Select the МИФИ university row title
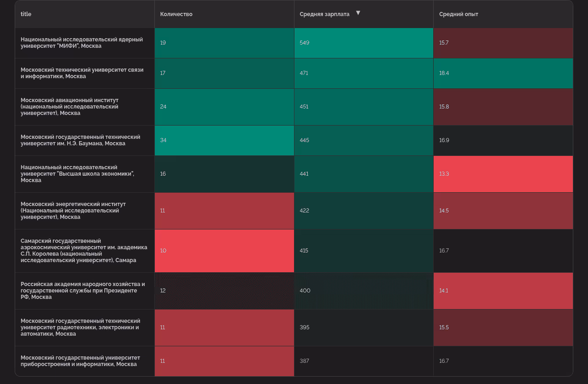The image size is (588, 384). tap(82, 43)
